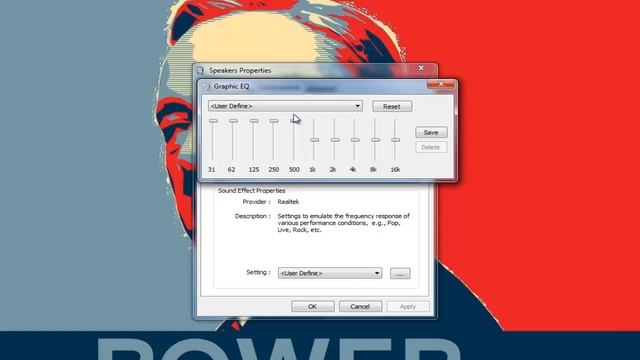Viewport: 640px width, 360px height.
Task: Select the 16k band slider handle
Action: [x=395, y=140]
